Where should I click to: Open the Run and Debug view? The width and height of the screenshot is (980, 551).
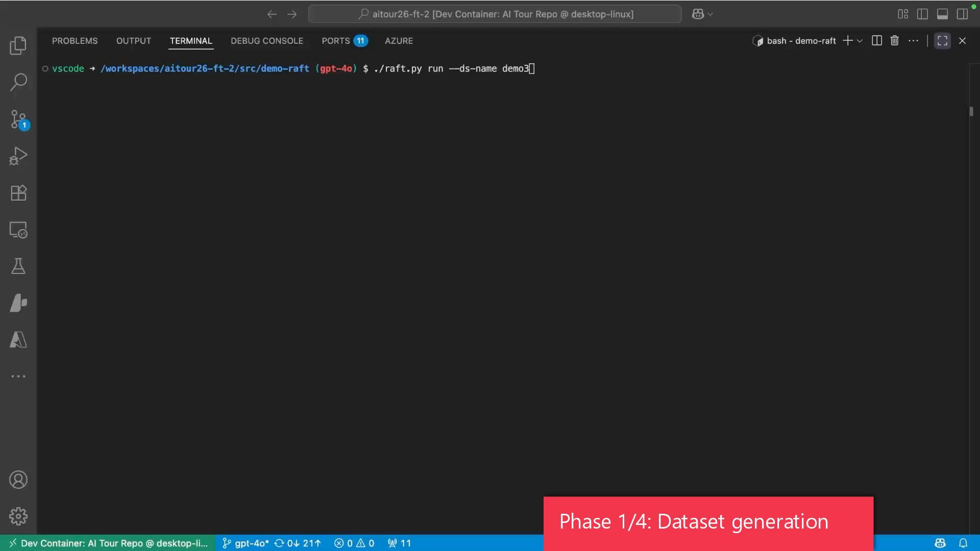pyautogui.click(x=18, y=156)
